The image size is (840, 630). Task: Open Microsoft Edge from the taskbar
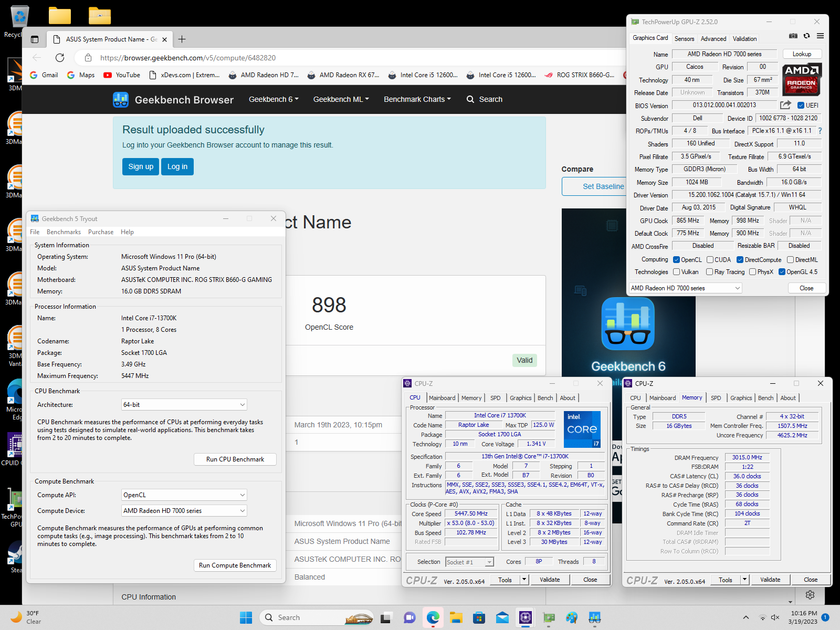pyautogui.click(x=433, y=617)
